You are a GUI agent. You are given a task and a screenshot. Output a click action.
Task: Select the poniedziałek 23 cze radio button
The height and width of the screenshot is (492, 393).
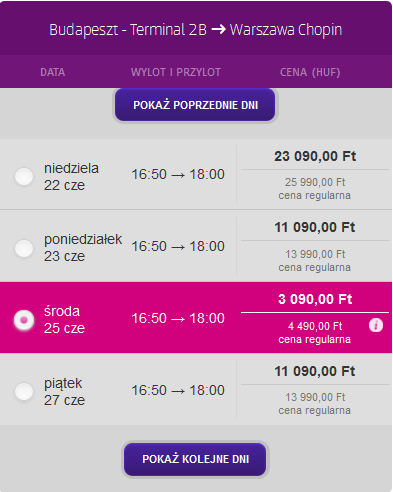(x=24, y=248)
